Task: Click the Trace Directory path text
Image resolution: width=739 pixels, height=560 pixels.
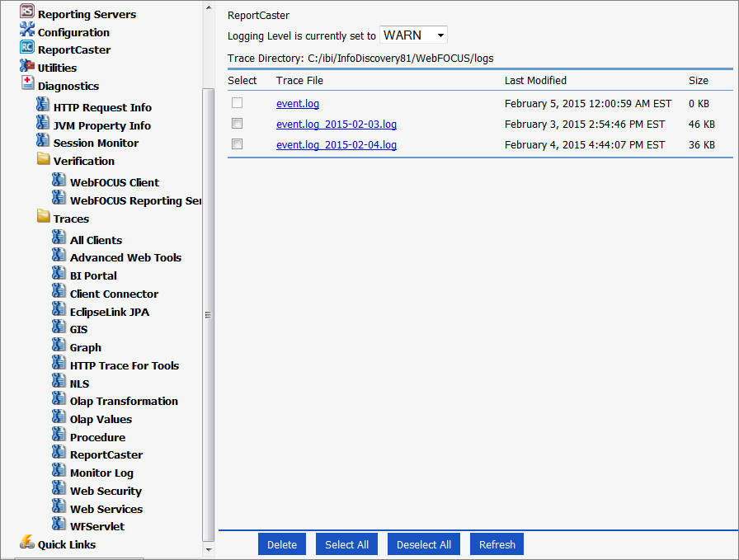Action: point(401,59)
